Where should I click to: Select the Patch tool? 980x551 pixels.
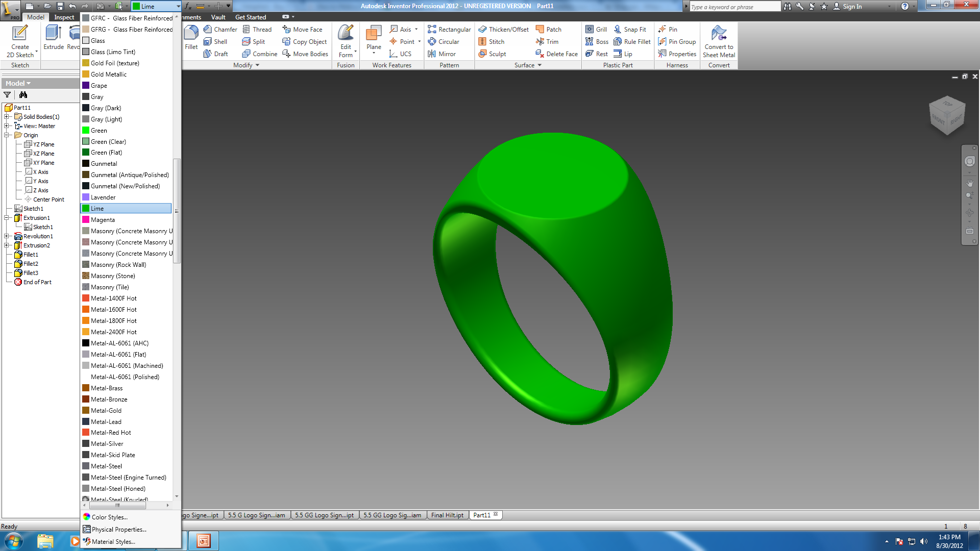[549, 30]
